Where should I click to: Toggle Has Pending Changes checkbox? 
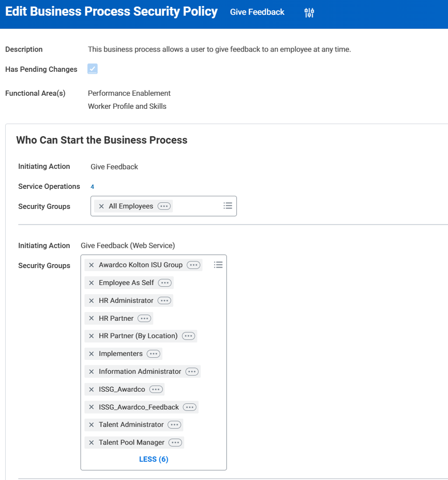coord(92,69)
